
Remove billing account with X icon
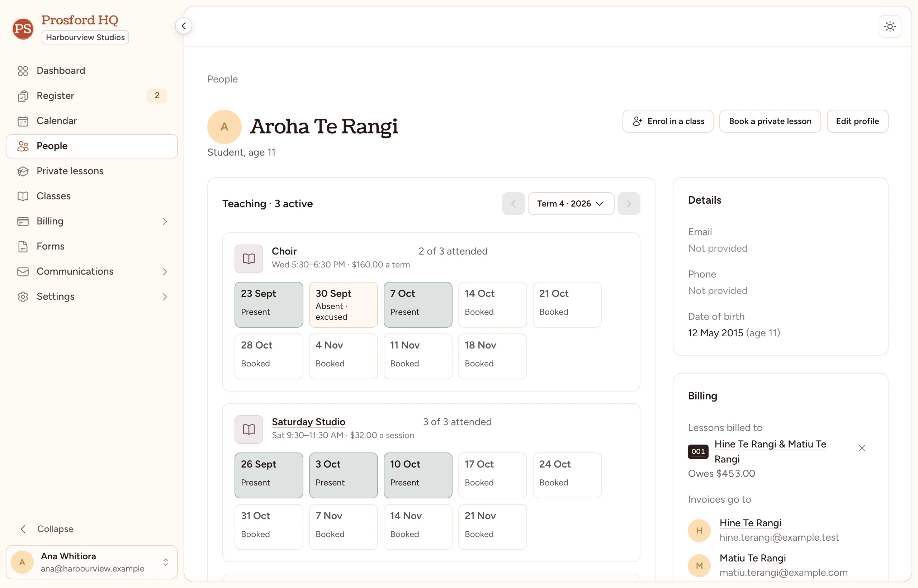point(862,448)
